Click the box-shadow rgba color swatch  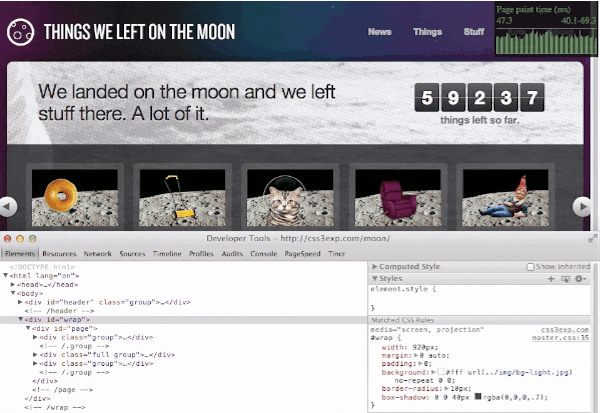point(479,397)
